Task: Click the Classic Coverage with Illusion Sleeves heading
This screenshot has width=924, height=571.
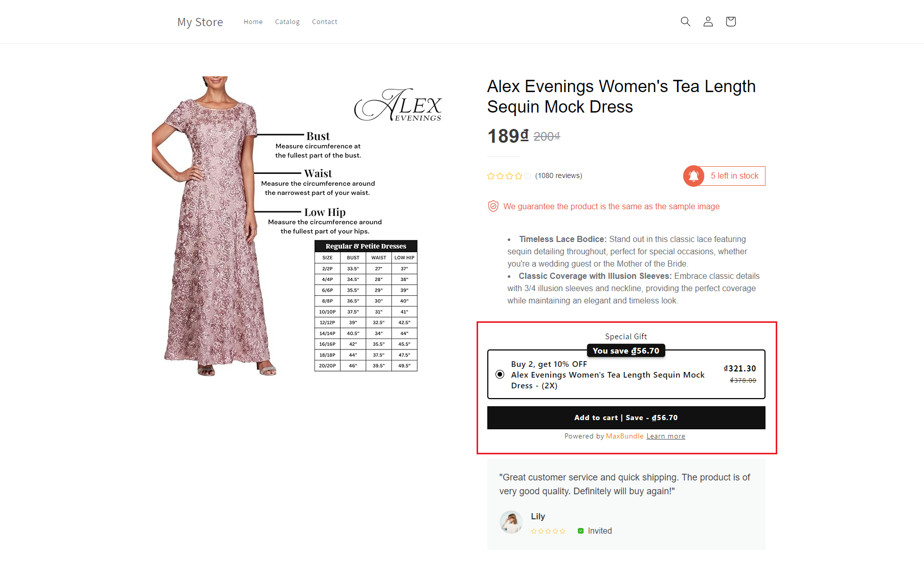Action: 595,276
